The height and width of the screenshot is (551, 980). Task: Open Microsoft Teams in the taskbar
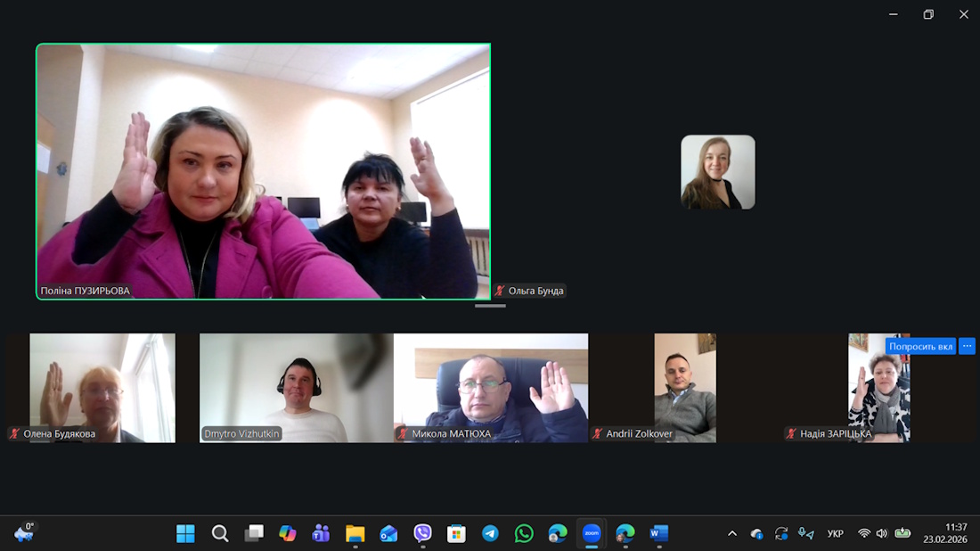click(321, 533)
